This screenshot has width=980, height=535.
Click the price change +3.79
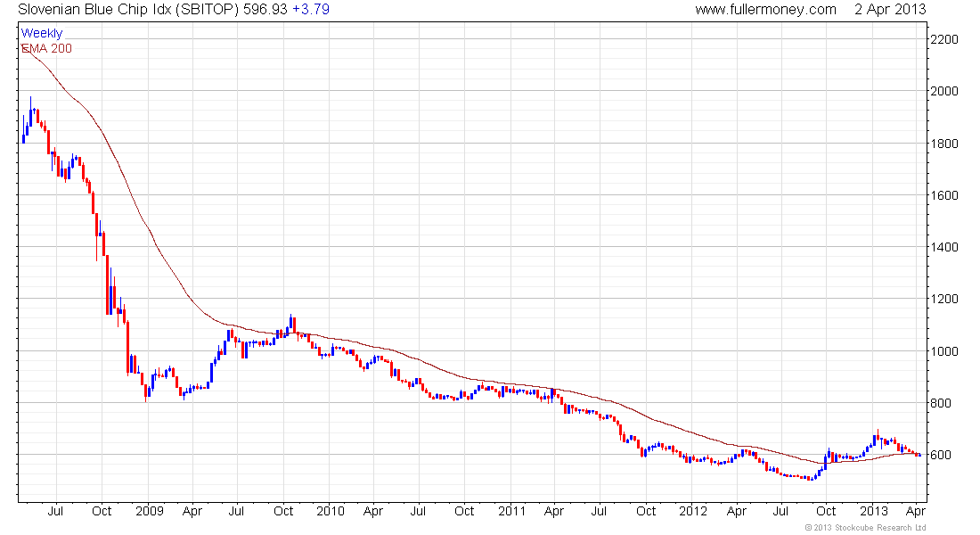pos(311,10)
